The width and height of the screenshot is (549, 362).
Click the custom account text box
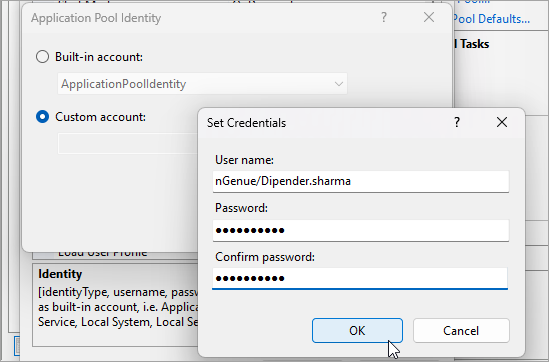tap(128, 144)
